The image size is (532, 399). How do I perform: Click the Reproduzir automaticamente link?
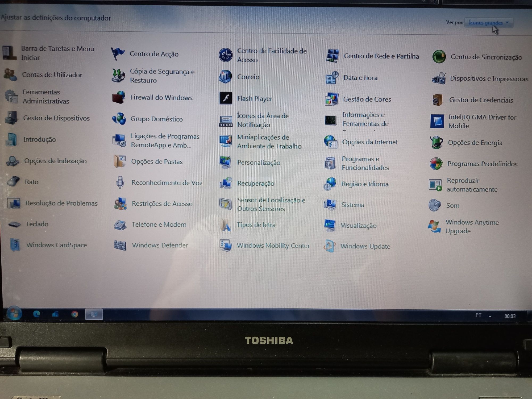[472, 185]
